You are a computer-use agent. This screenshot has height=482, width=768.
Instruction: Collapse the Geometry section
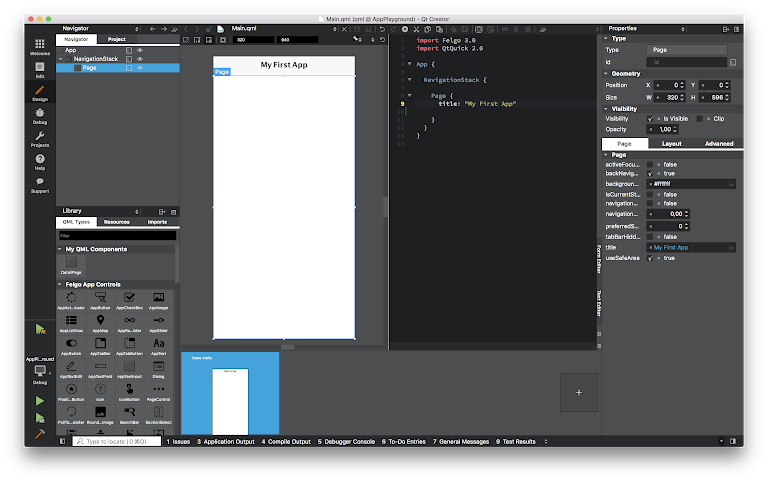606,73
